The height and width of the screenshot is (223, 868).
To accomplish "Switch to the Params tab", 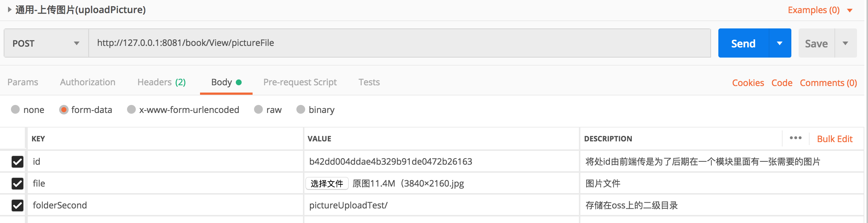I will point(23,82).
